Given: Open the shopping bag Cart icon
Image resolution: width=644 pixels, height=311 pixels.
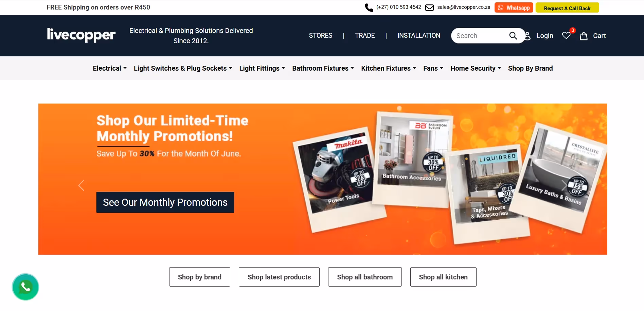Looking at the screenshot, I should click(x=584, y=36).
